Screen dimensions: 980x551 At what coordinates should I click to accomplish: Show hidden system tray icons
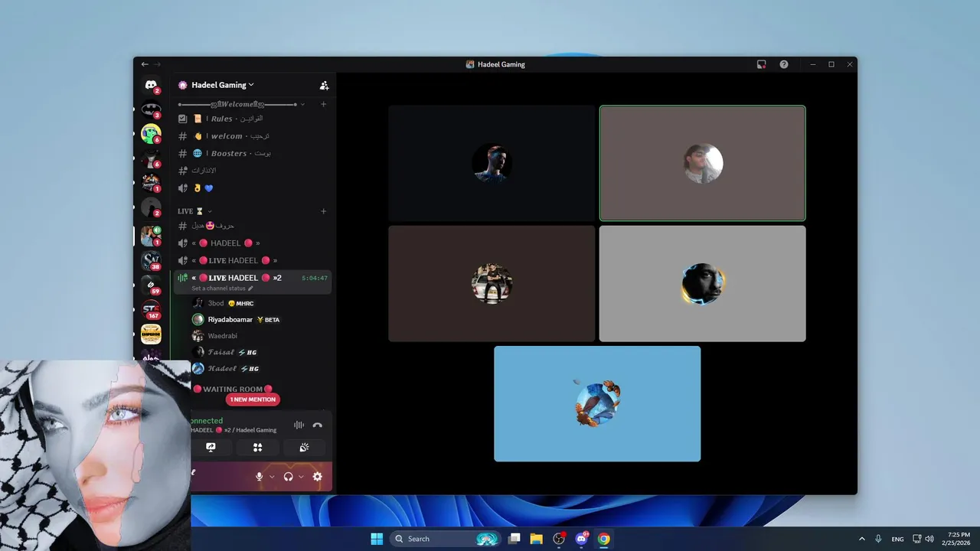(861, 539)
